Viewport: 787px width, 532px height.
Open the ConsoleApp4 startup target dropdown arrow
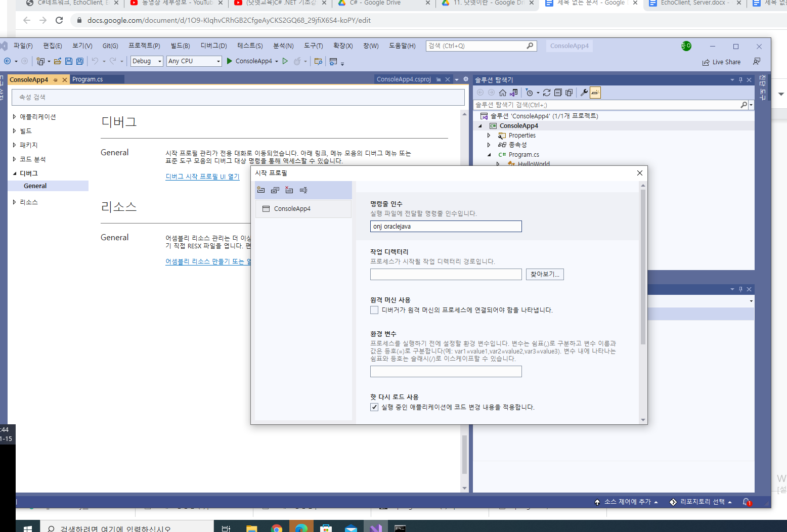277,62
